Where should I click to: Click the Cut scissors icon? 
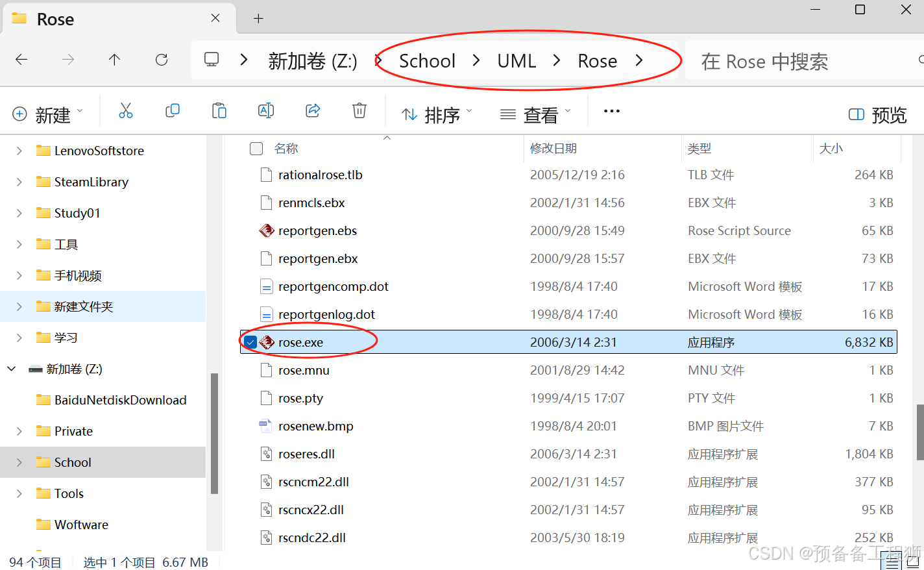click(x=126, y=111)
